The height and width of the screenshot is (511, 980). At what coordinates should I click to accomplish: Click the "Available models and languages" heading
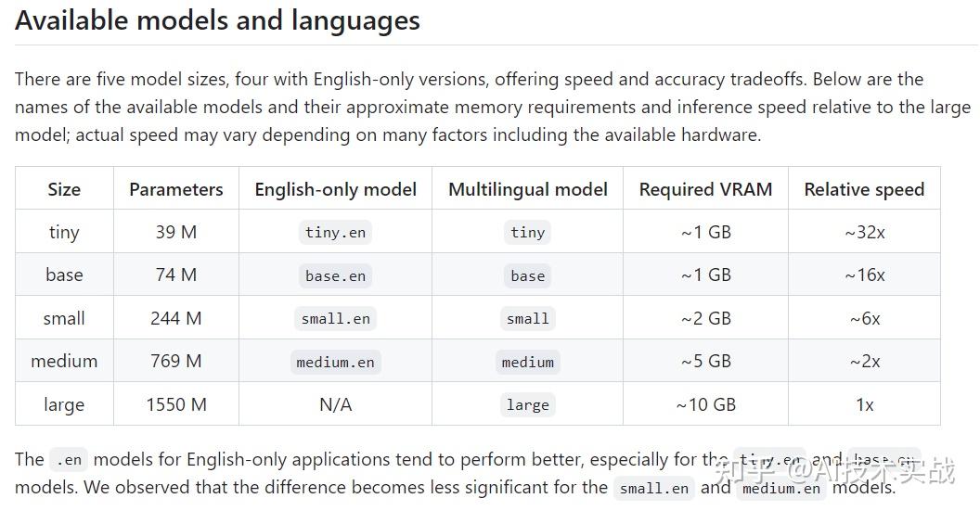(217, 20)
